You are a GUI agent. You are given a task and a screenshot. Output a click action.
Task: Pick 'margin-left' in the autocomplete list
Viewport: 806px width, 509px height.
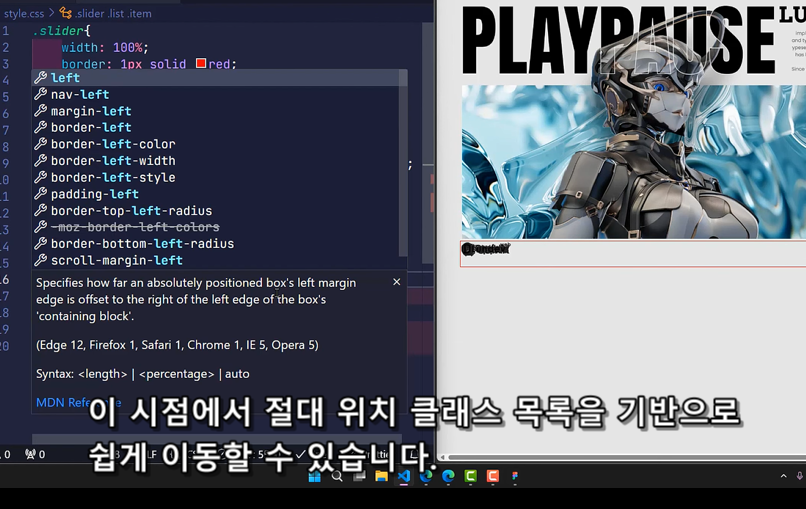pyautogui.click(x=219, y=111)
